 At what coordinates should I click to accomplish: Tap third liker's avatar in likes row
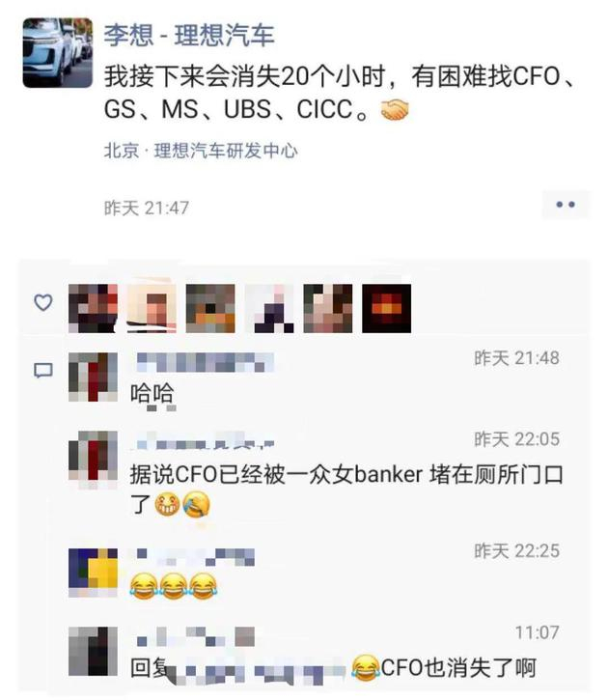[210, 308]
